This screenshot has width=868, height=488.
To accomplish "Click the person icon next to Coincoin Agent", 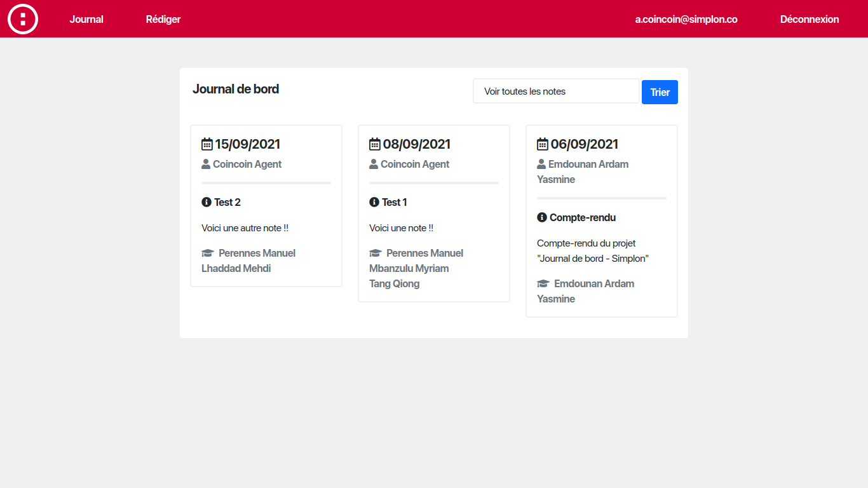I will [205, 163].
